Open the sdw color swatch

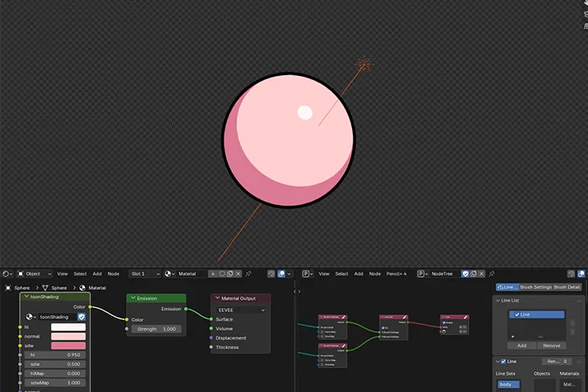tap(69, 346)
